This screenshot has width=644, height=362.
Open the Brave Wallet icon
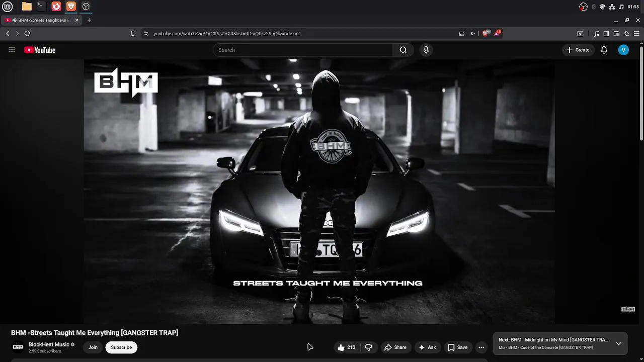pyautogui.click(x=616, y=33)
